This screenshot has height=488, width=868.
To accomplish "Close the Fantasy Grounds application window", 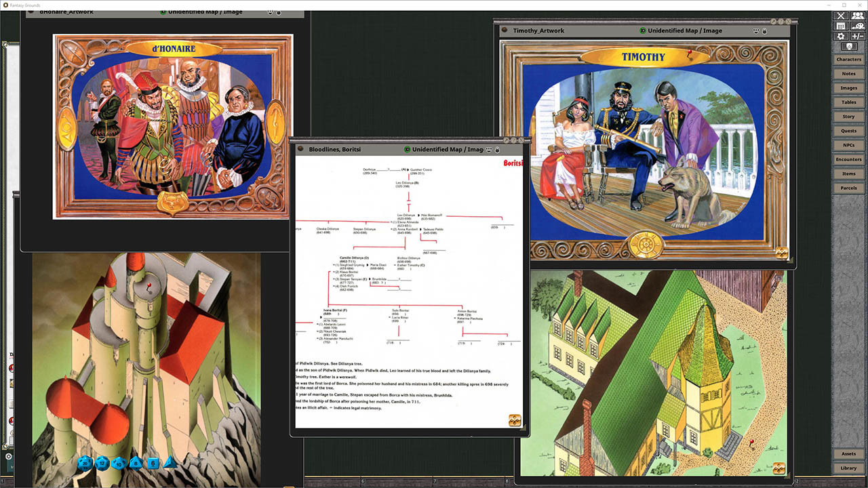I will [x=860, y=5].
